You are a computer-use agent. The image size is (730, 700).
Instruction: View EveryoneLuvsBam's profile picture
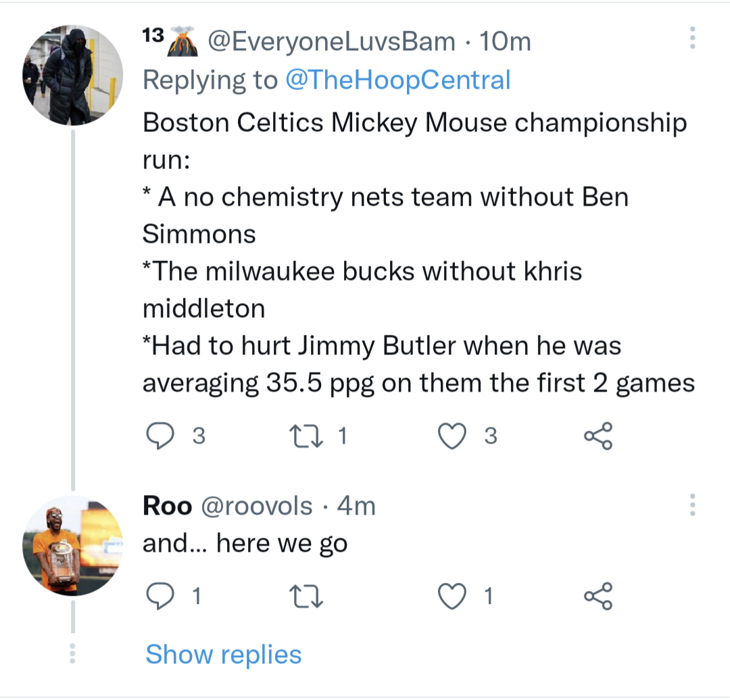tap(73, 75)
